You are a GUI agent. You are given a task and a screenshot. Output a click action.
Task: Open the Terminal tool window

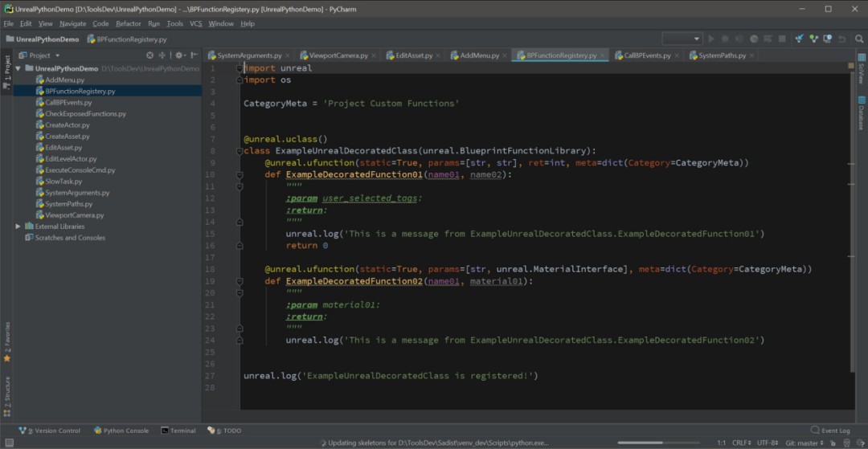point(178,431)
